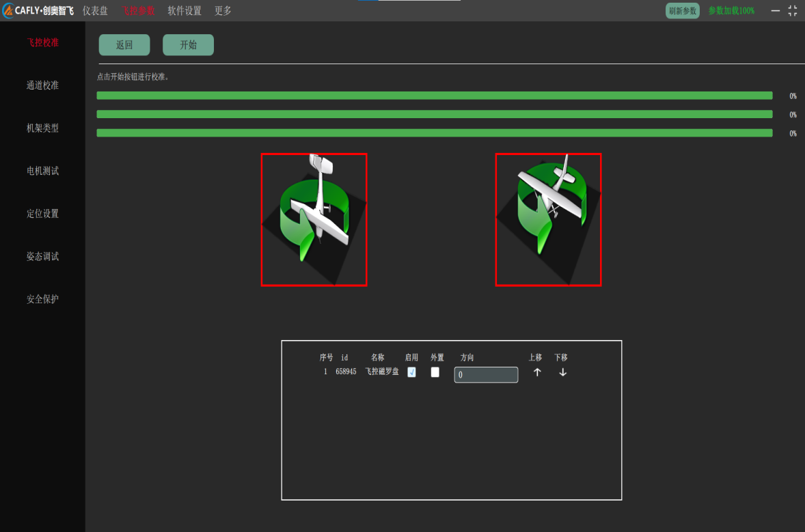Screen dimensions: 805x532
Task: Select 通道校准 in the sidebar
Action: click(42, 85)
